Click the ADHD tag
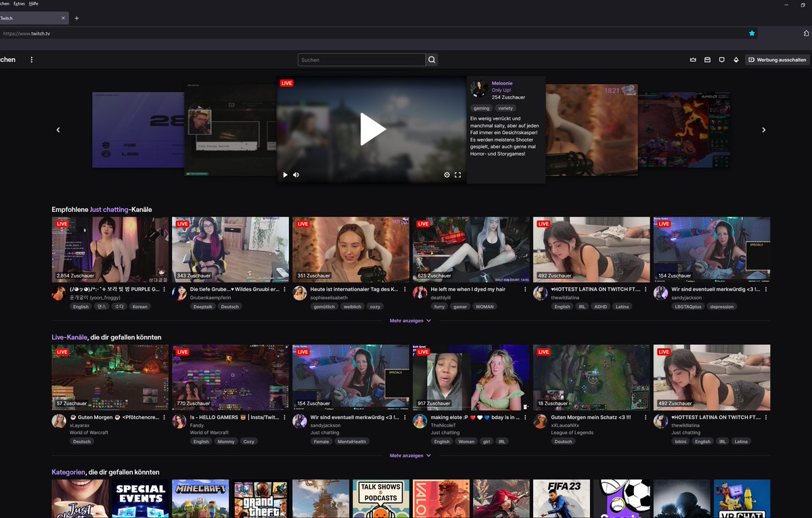812x518 pixels. pos(600,306)
